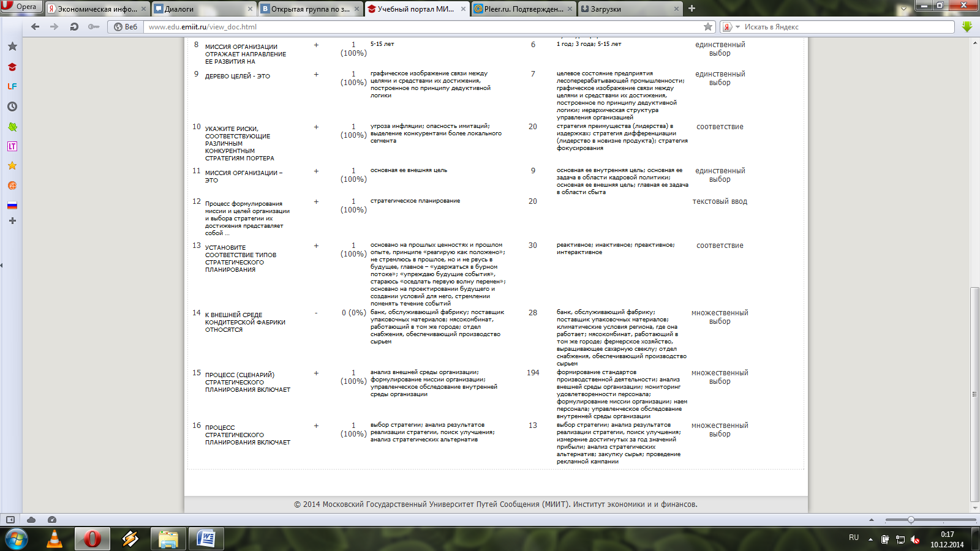Click the key password icon in toolbar
Image resolution: width=980 pixels, height=551 pixels.
(94, 26)
